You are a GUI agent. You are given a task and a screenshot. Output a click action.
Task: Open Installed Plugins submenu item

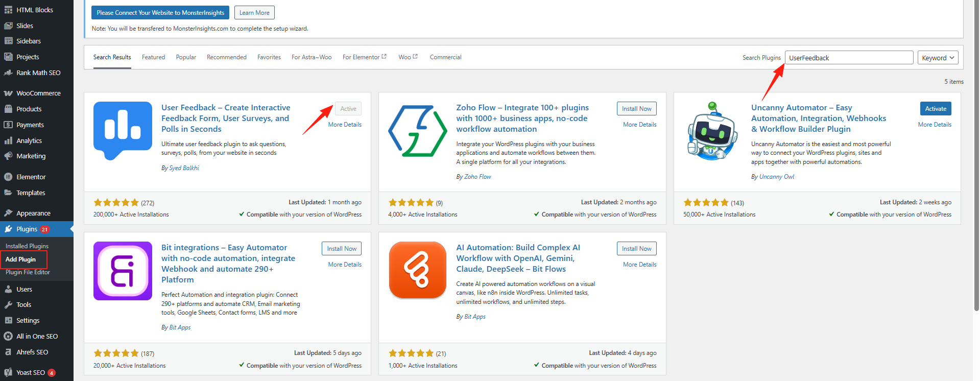pyautogui.click(x=27, y=246)
